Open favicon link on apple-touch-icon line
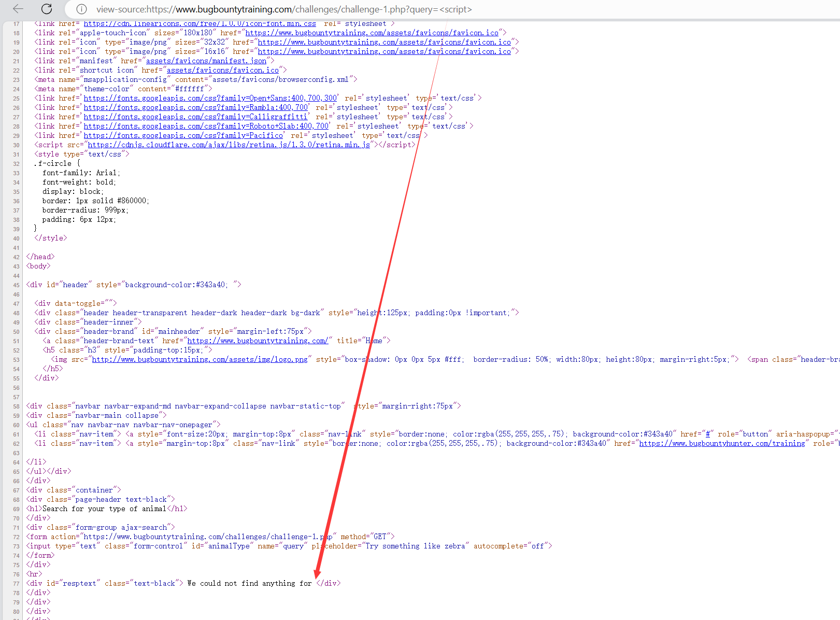The image size is (840, 620). tap(372, 33)
